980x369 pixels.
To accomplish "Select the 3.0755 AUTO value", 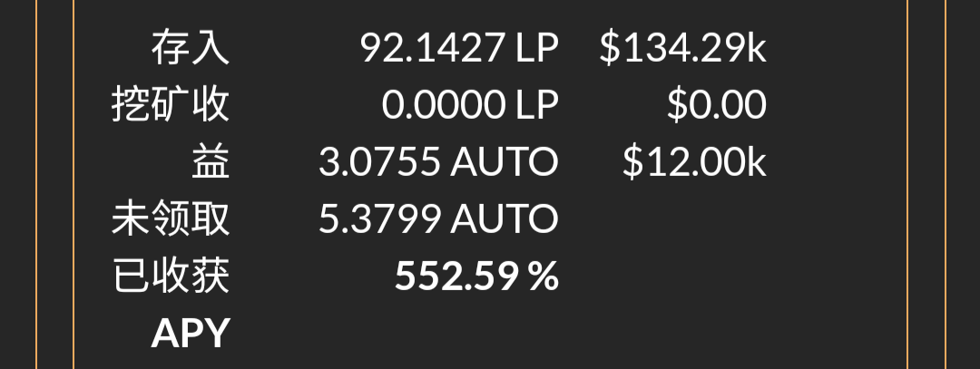I will pyautogui.click(x=438, y=161).
